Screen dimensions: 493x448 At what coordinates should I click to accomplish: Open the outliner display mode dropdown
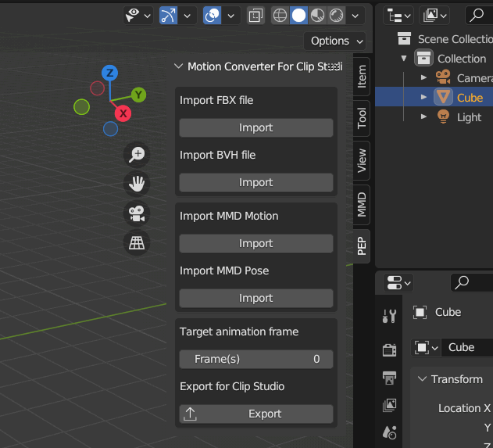[x=434, y=16]
